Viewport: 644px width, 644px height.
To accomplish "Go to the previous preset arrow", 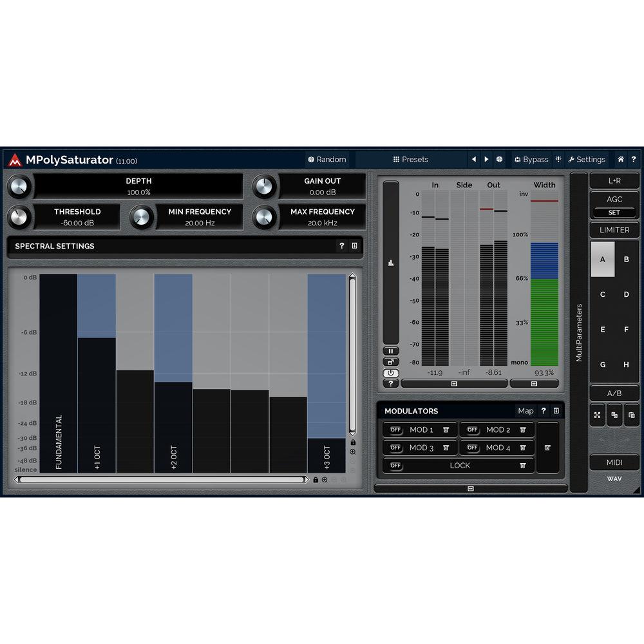I will click(x=474, y=160).
